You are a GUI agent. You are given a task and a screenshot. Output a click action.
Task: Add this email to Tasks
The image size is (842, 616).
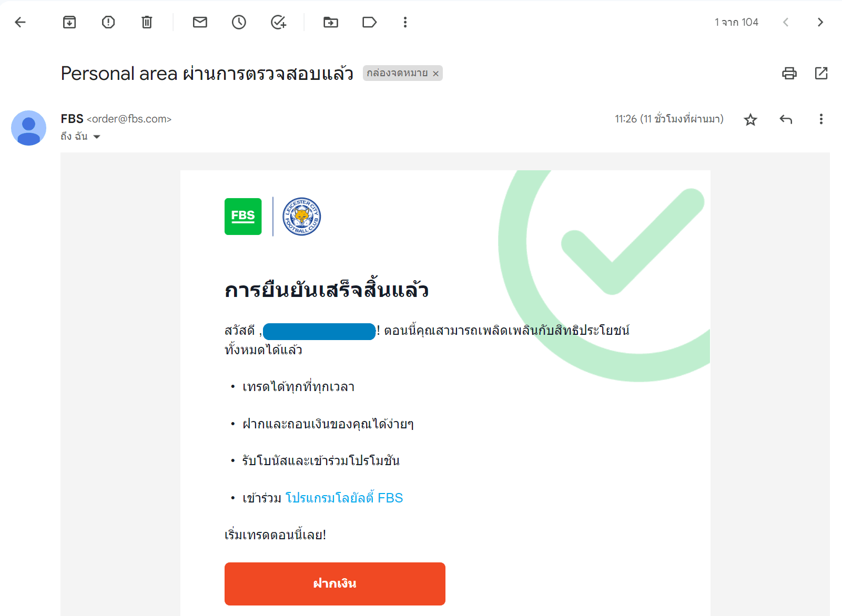click(278, 22)
